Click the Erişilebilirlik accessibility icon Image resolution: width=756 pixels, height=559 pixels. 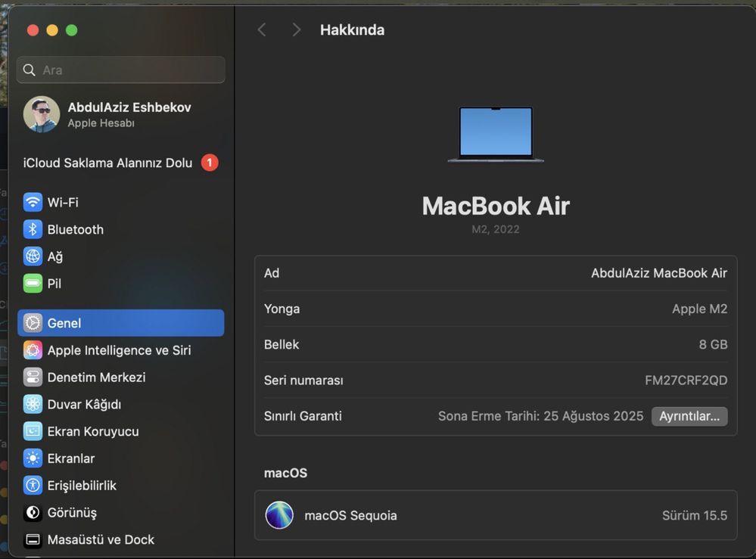click(x=33, y=486)
